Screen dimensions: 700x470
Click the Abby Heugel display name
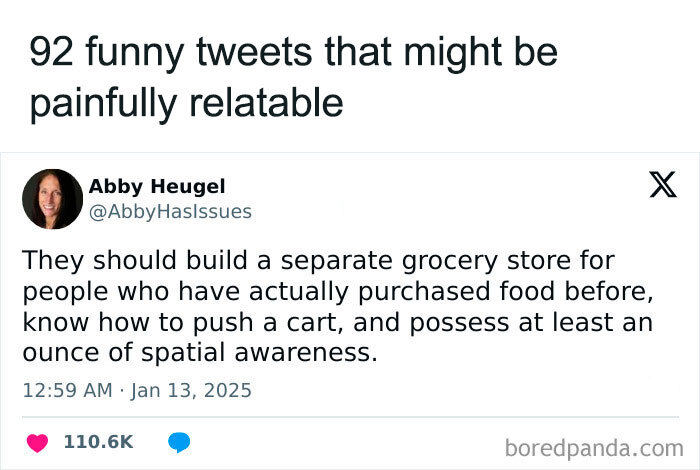(157, 187)
